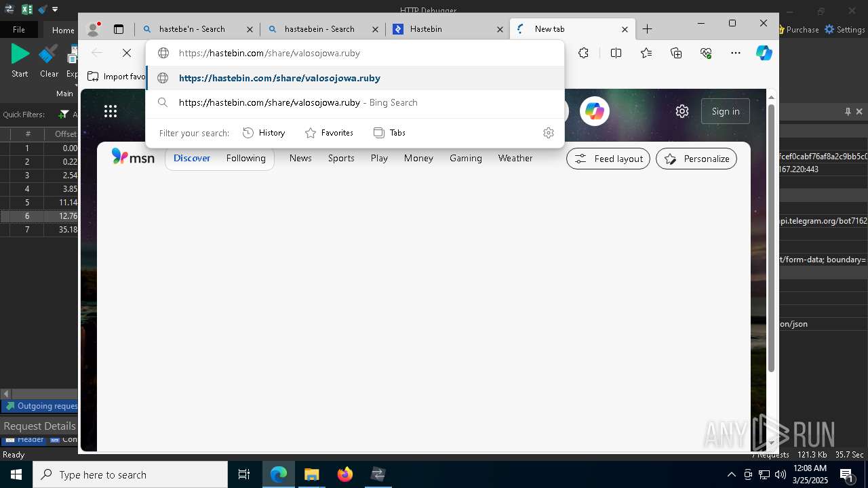Open the Money section
This screenshot has width=868, height=488.
coord(418,158)
